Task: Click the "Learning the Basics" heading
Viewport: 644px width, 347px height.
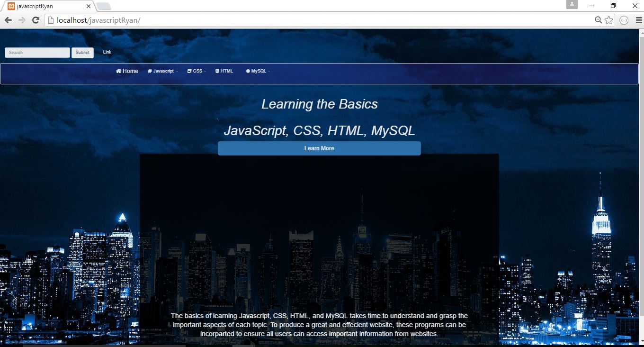Action: click(320, 104)
